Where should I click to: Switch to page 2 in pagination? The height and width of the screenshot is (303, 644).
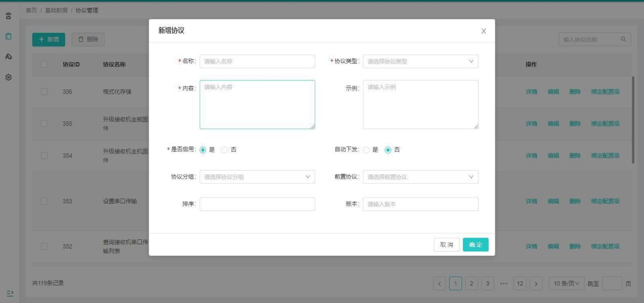[x=473, y=283]
